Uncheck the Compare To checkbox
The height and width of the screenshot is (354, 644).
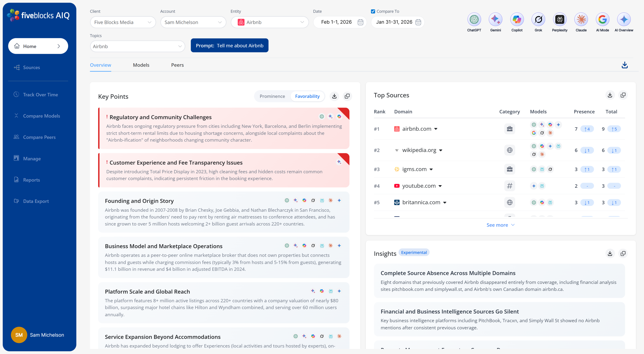373,11
